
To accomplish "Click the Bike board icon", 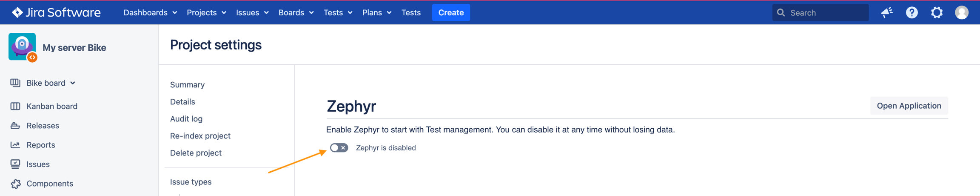I will coord(15,83).
